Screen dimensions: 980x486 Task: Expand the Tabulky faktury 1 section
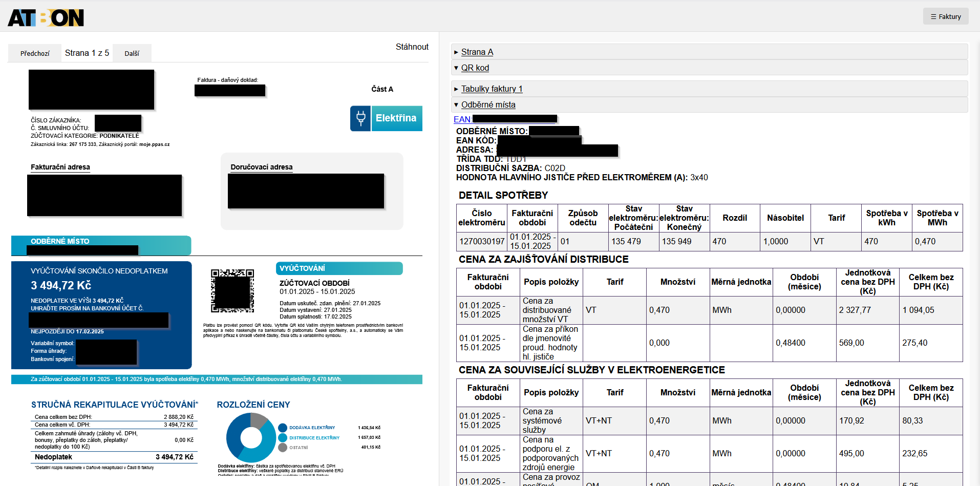coord(492,89)
